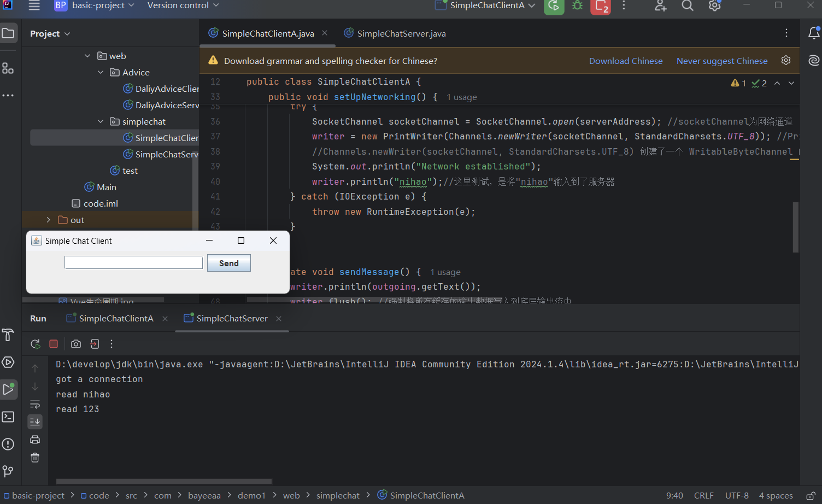
Task: Open the test class in the project tree
Action: pos(124,171)
